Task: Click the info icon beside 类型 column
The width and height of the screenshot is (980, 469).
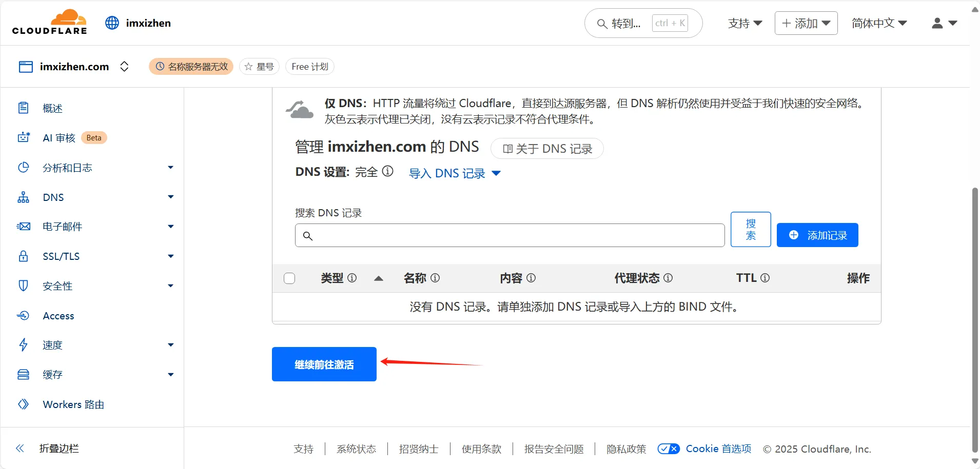Action: [x=352, y=278]
